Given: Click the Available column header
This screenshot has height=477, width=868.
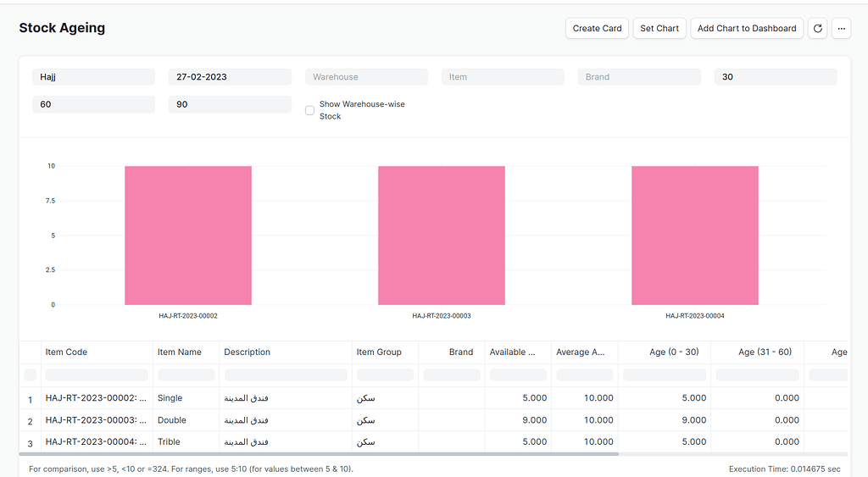Looking at the screenshot, I should [x=518, y=352].
